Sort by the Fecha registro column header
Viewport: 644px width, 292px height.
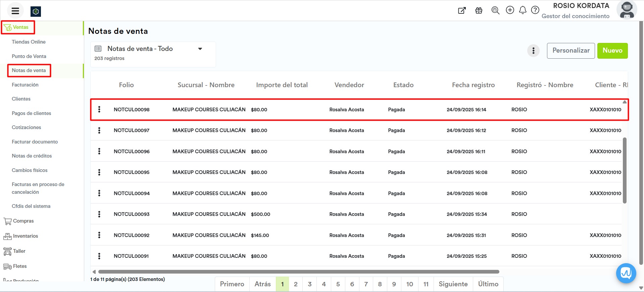click(x=473, y=85)
